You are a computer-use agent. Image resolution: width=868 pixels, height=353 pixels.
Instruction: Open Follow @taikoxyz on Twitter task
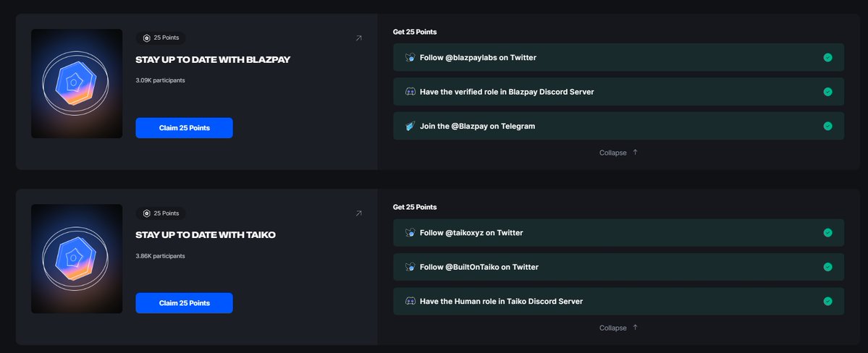[471, 233]
